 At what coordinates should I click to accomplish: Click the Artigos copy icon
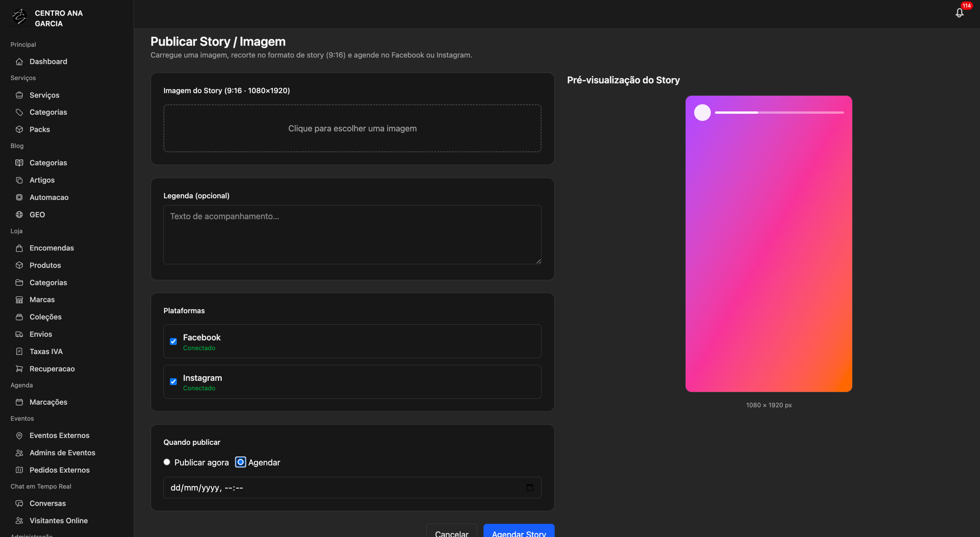(19, 180)
